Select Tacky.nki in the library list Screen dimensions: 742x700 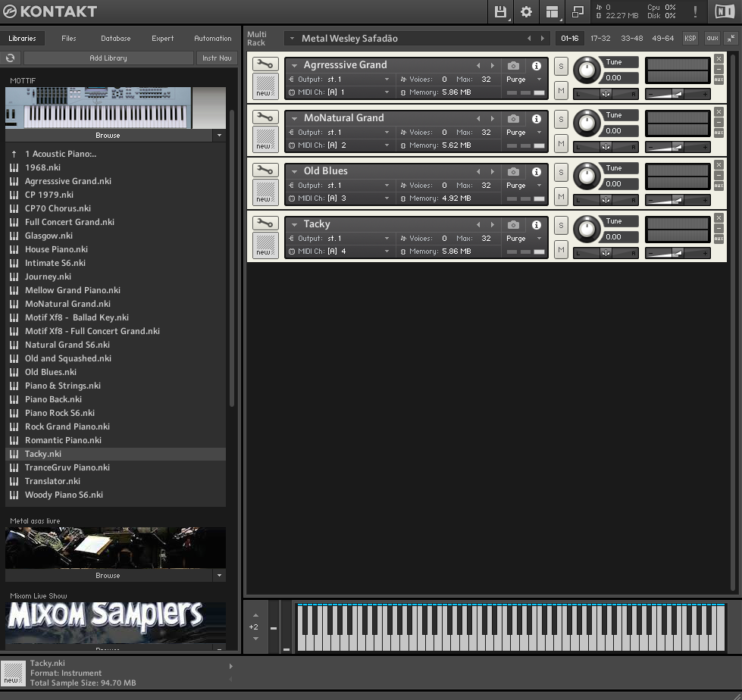point(115,454)
